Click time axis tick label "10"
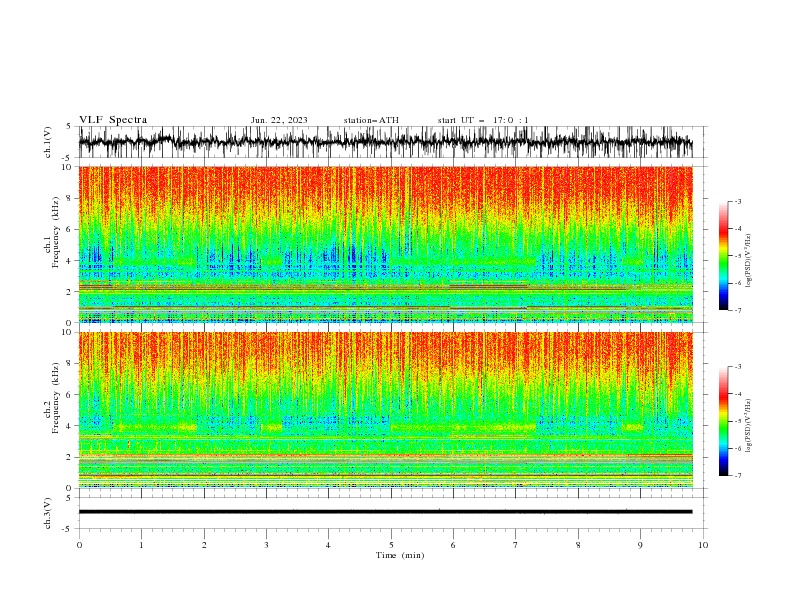Viewport: 792px width, 612px height. pos(703,545)
